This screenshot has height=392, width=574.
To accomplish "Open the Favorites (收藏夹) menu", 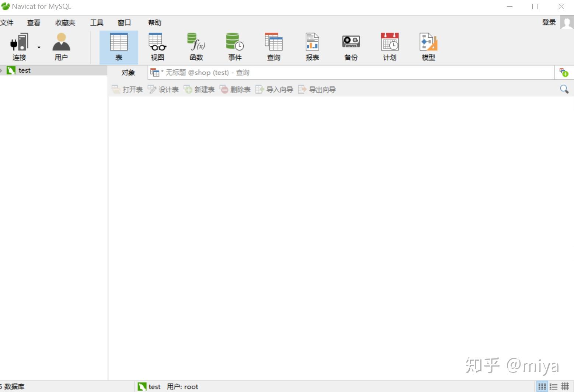I will [65, 22].
